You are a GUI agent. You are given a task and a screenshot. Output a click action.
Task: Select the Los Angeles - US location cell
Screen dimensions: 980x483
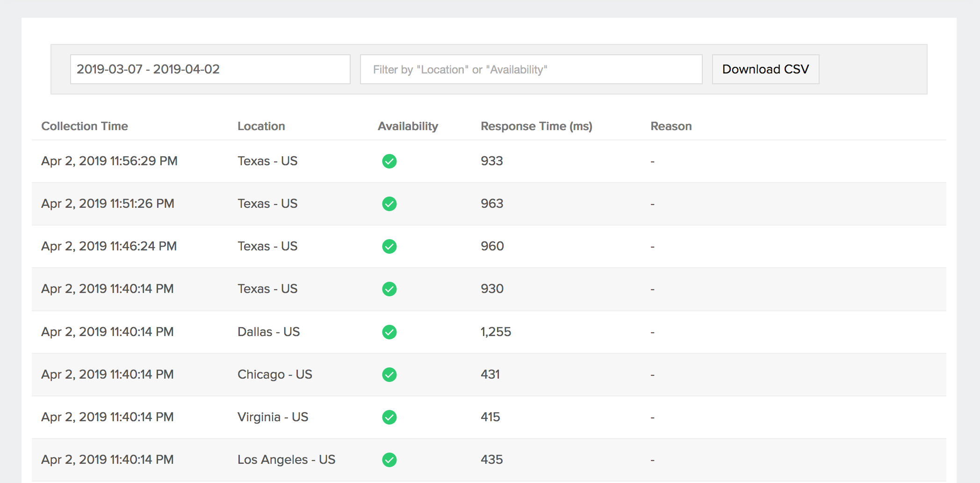pos(286,460)
